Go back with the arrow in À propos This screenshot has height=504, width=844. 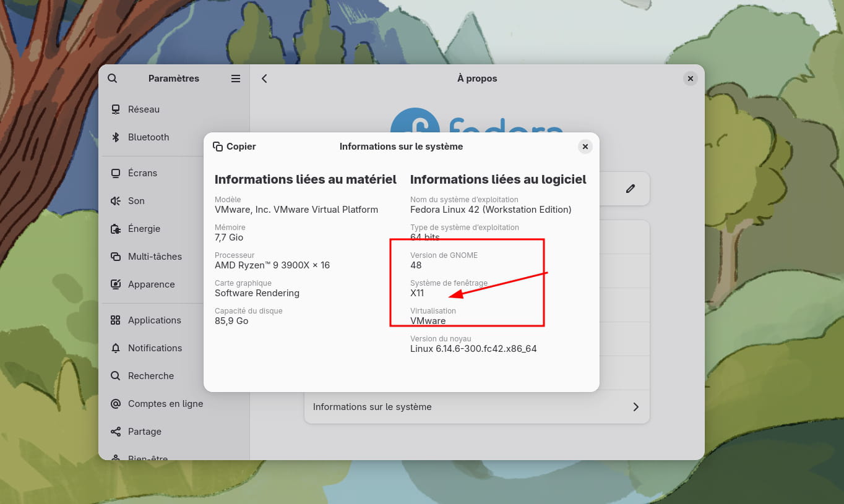pyautogui.click(x=264, y=79)
